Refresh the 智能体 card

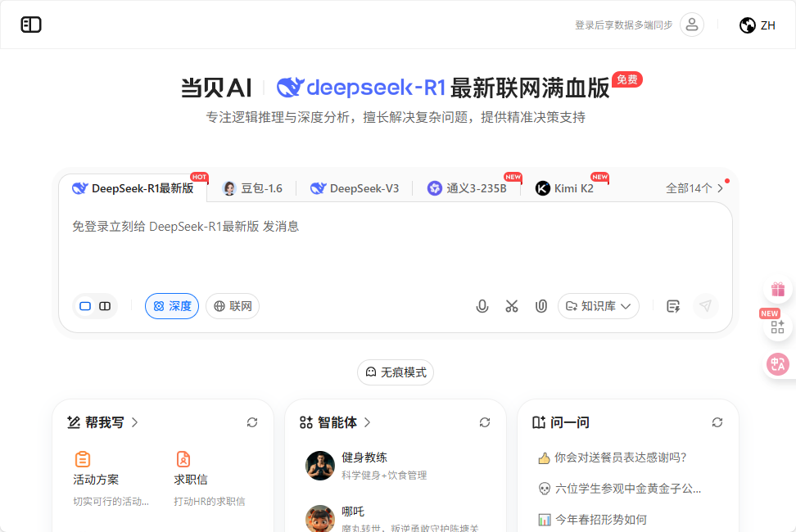tap(485, 422)
